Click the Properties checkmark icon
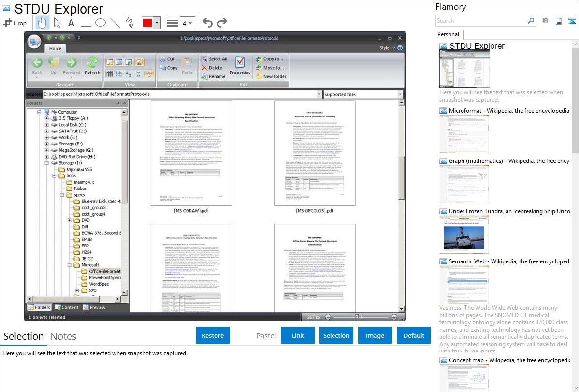Viewport: 579px width, 392px height. 240,62
